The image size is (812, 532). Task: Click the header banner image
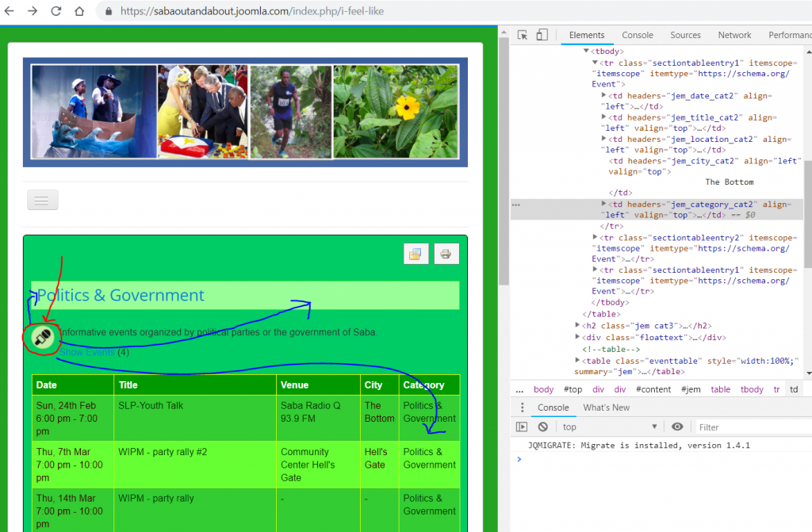[245, 112]
